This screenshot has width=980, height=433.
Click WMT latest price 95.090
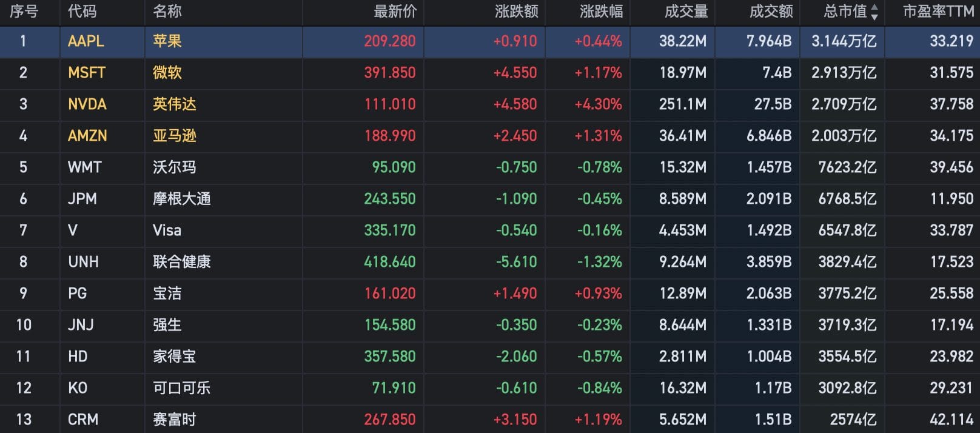click(x=394, y=167)
